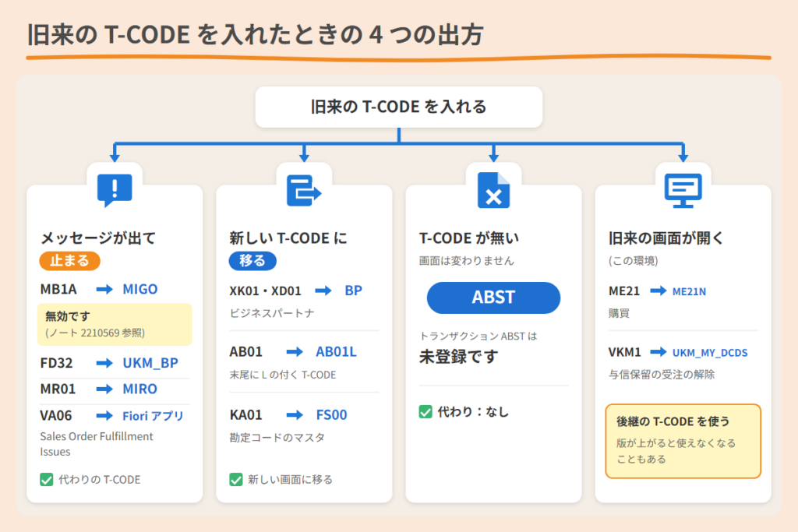Click the text 版が上がると使えなくなる

click(x=676, y=443)
